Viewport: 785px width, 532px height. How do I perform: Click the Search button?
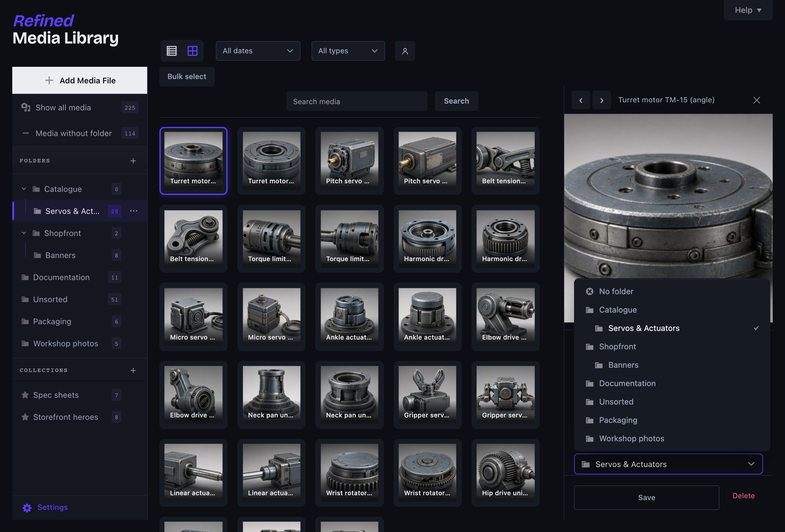coord(456,101)
